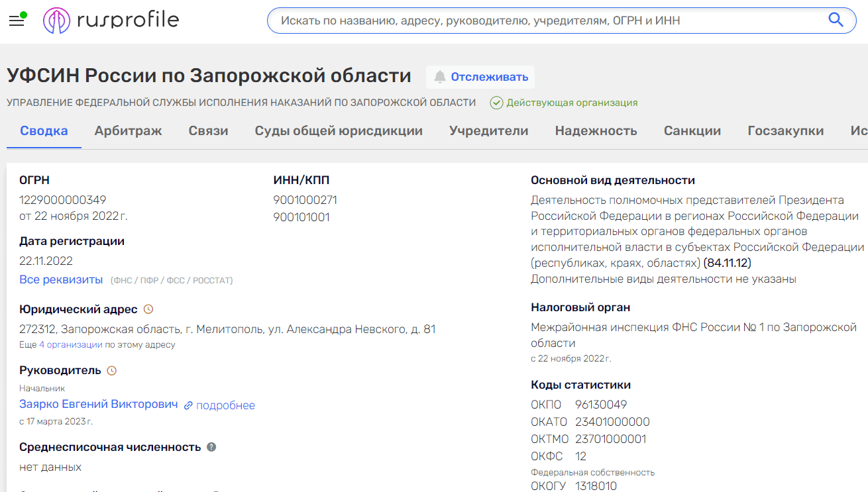The image size is (868, 492).
Task: Click the magnifying glass search icon
Action: click(836, 20)
